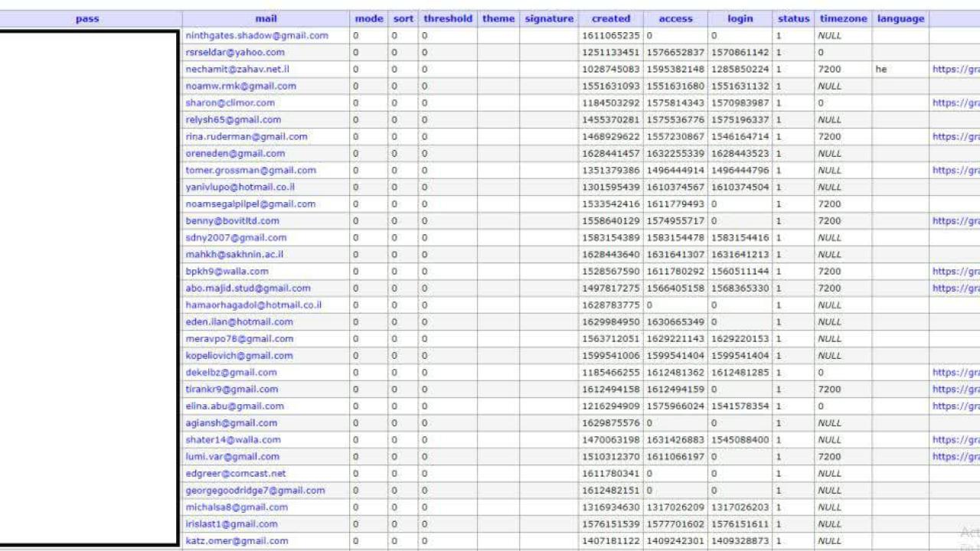Viewport: 980px width, 551px height.
Task: Select the created value 1468929622
Action: click(611, 136)
